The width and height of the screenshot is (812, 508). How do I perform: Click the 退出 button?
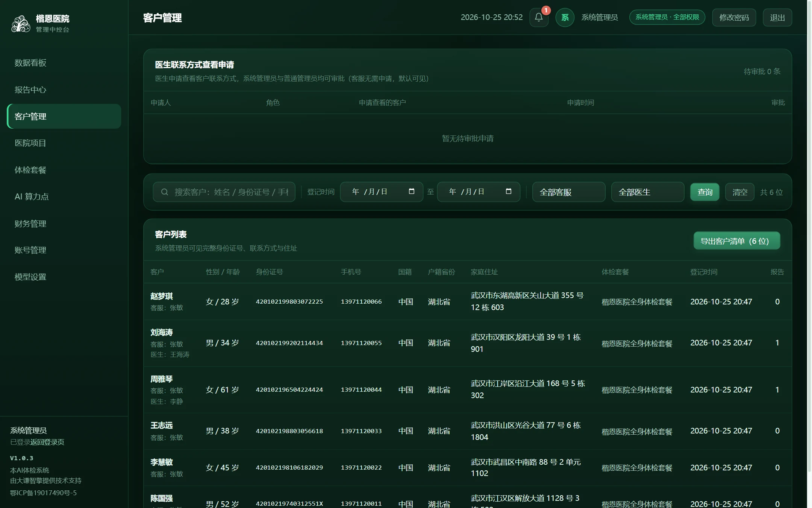777,17
